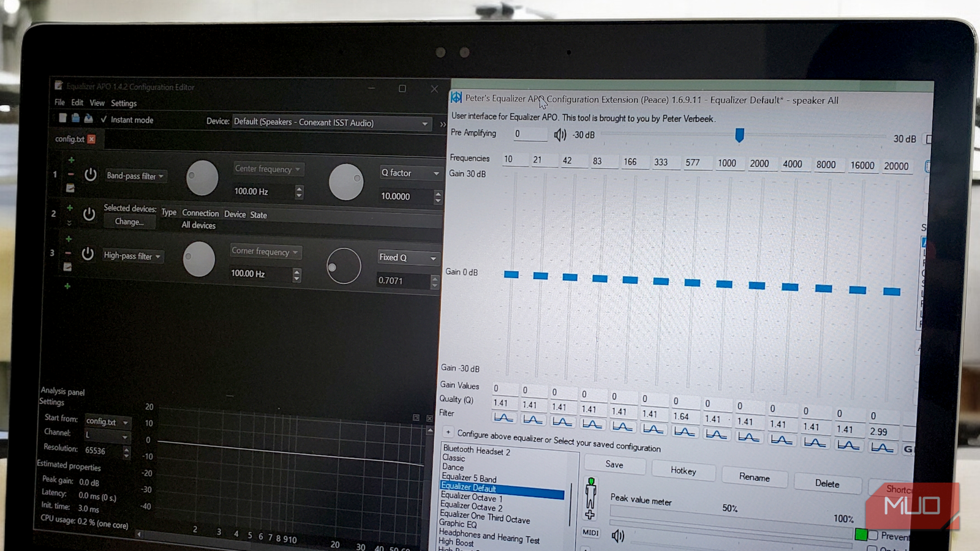The height and width of the screenshot is (551, 980).
Task: Select the Dance preset from the saved configurations
Action: [453, 467]
